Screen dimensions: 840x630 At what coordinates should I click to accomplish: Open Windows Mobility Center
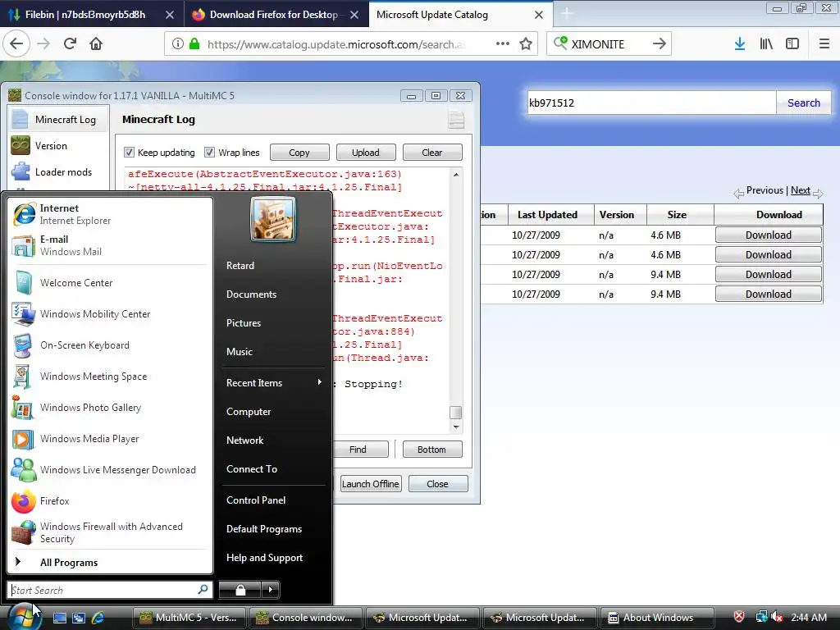[110, 314]
